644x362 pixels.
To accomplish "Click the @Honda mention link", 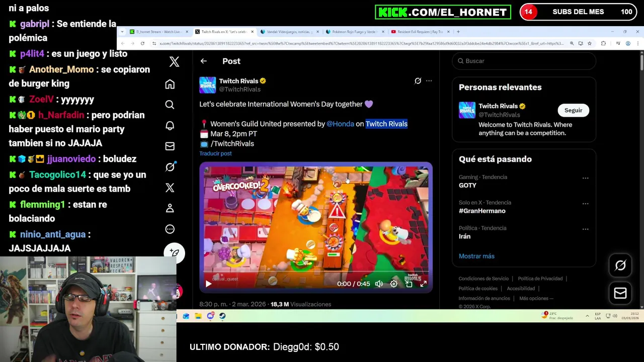I will coord(340,124).
